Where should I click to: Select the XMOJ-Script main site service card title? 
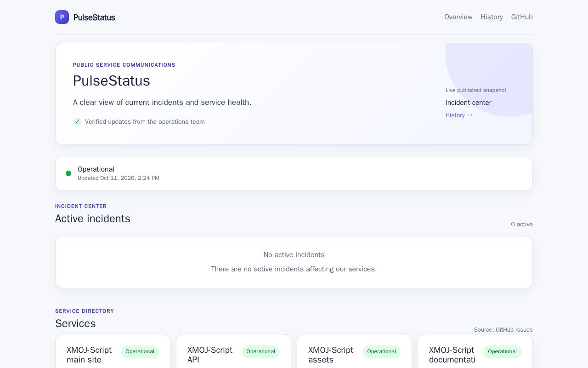pos(89,355)
